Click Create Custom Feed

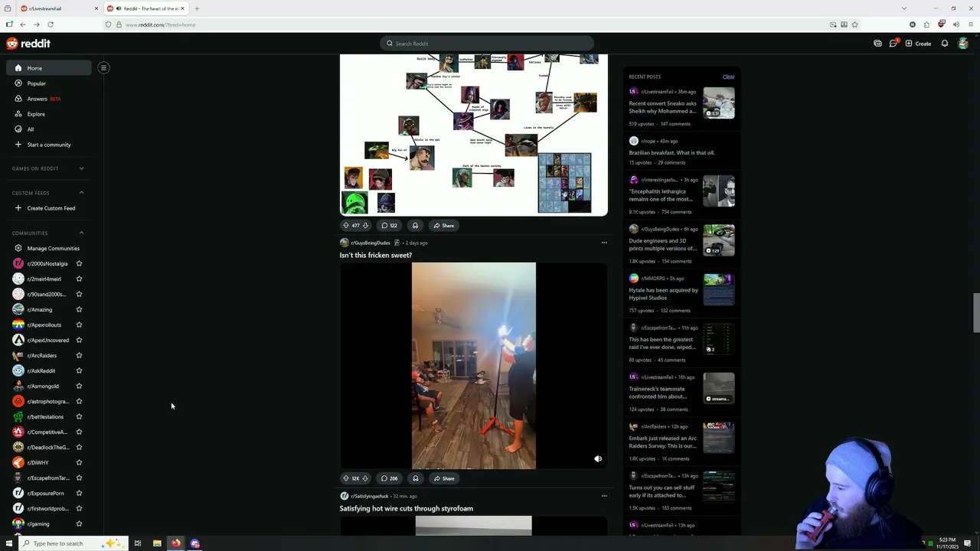[x=49, y=208]
